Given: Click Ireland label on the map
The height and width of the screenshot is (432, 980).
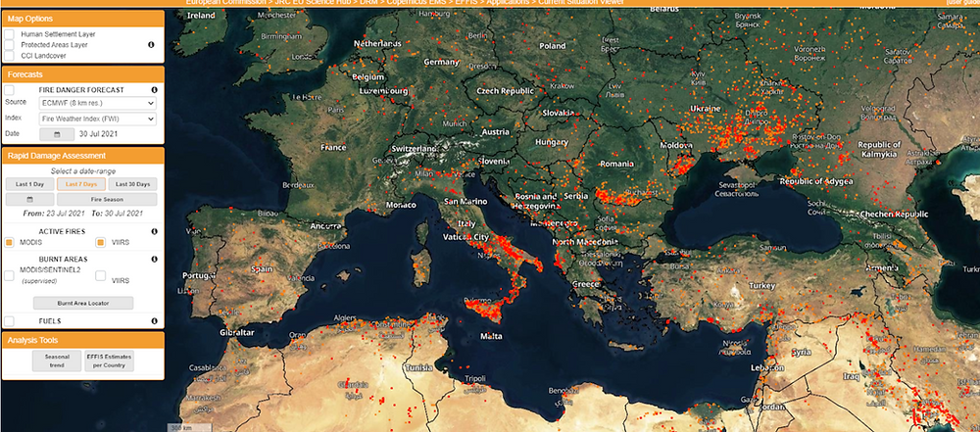Looking at the screenshot, I should coord(201,15).
